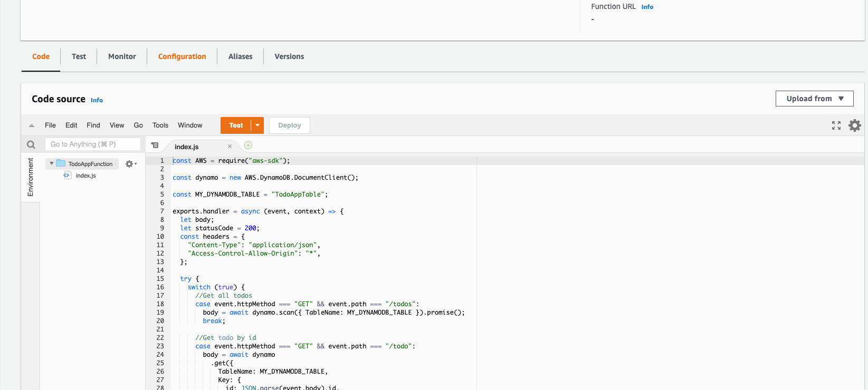Open the Monitor tab
Image resolution: width=868 pixels, height=390 pixels.
122,56
